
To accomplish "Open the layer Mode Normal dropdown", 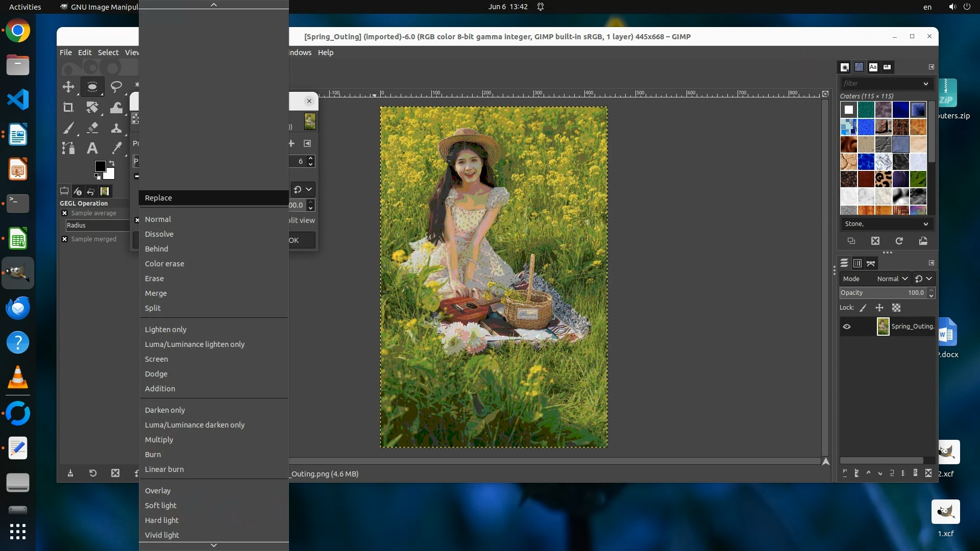I will 891,279.
